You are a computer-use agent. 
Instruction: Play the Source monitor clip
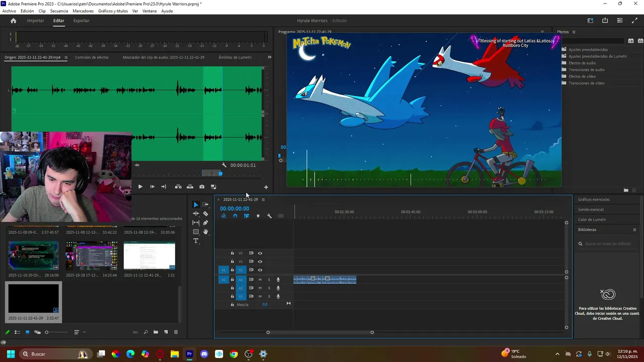pos(140,187)
